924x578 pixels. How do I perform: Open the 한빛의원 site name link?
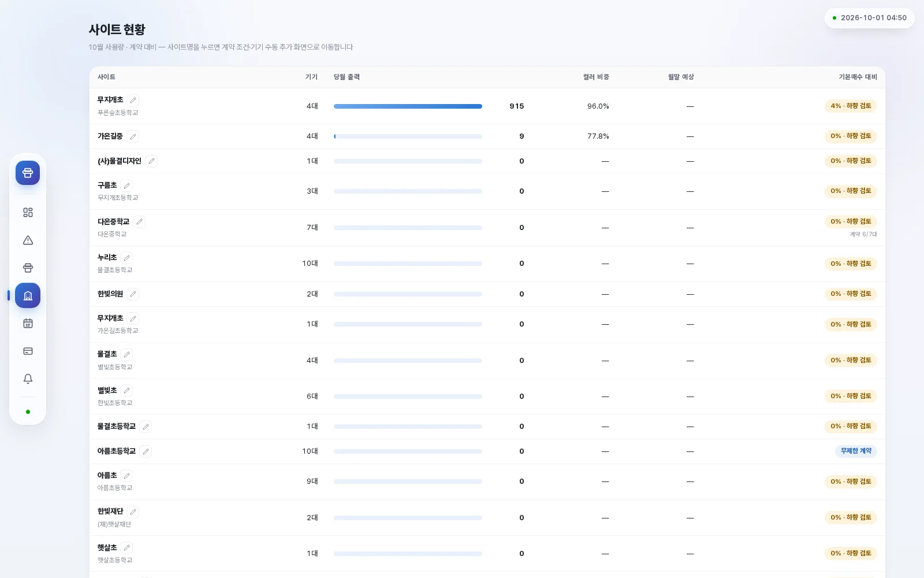pyautogui.click(x=110, y=294)
